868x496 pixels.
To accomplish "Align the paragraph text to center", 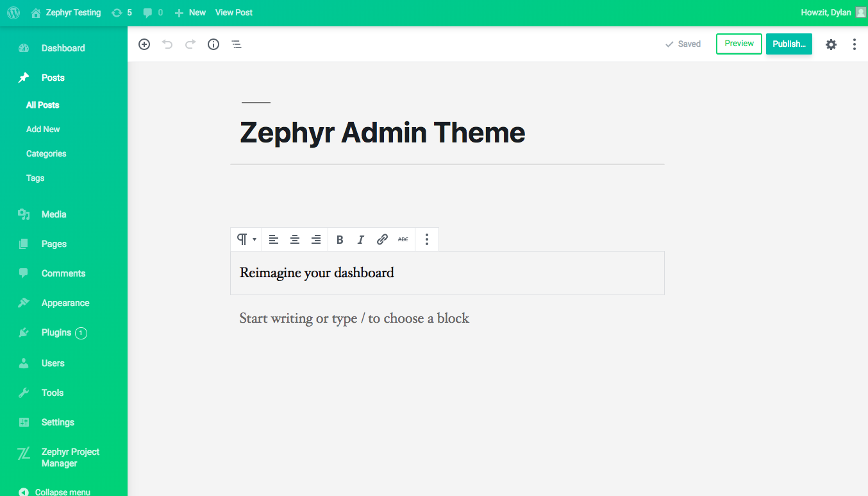I will [x=295, y=239].
